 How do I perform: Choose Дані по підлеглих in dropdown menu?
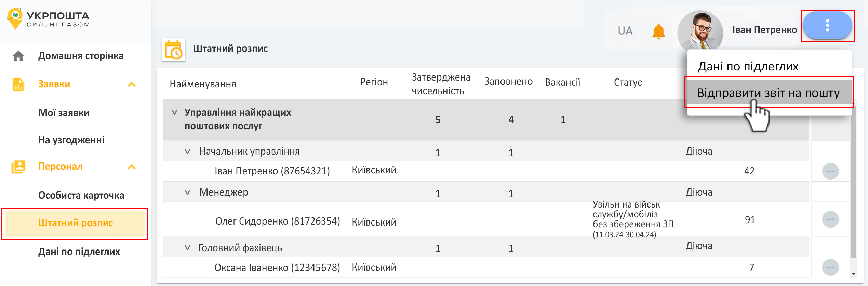748,66
